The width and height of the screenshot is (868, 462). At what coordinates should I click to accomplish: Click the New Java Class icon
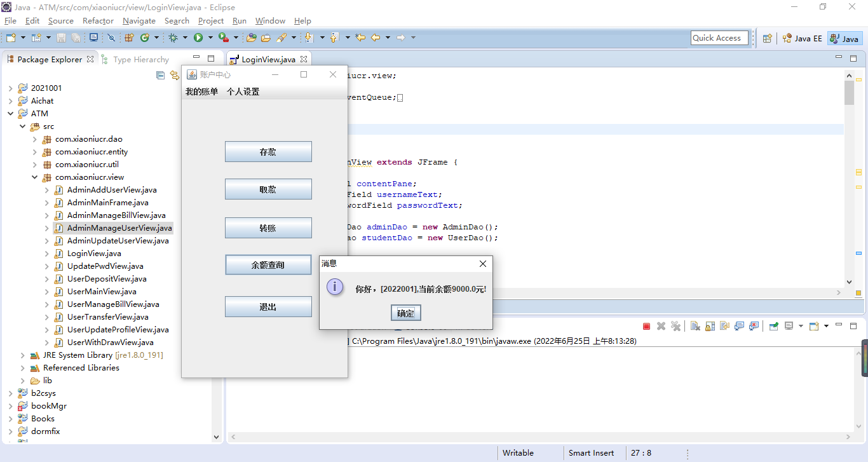pyautogui.click(x=145, y=38)
